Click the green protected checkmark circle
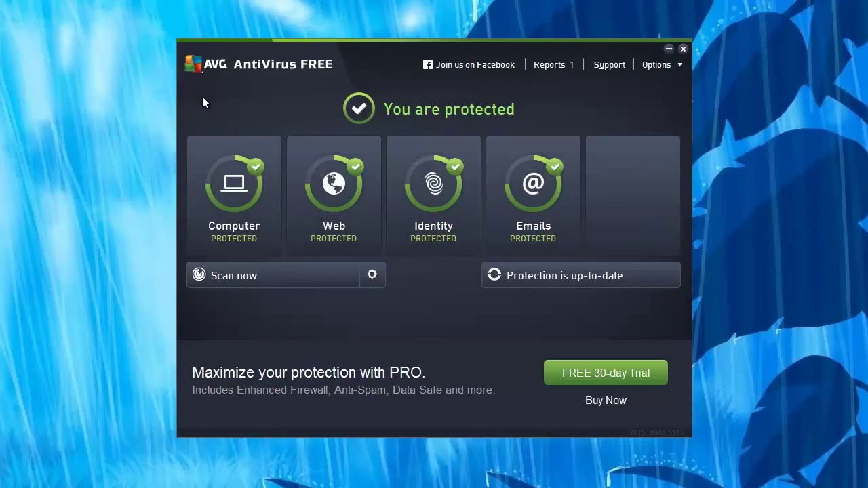Viewport: 868px width, 488px height. click(x=359, y=108)
